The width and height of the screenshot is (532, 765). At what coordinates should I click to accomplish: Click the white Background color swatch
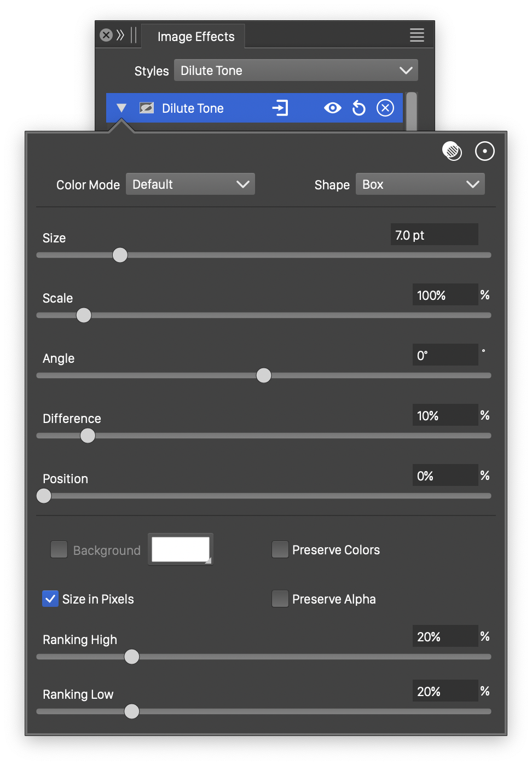180,549
